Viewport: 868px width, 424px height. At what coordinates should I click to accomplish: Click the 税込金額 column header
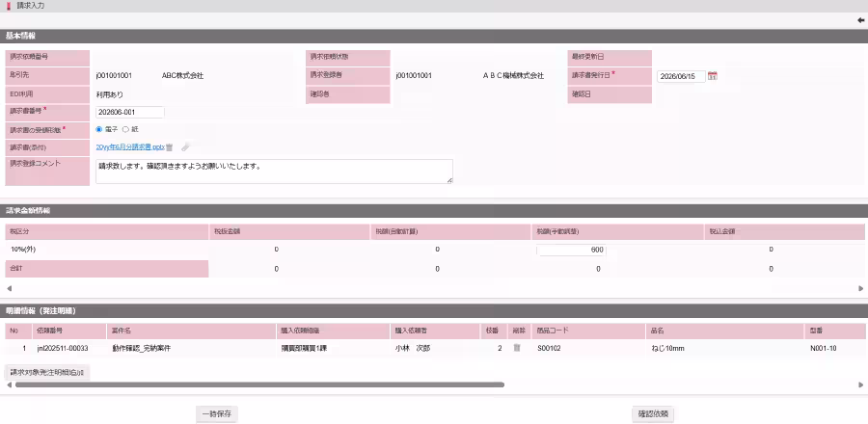point(784,231)
